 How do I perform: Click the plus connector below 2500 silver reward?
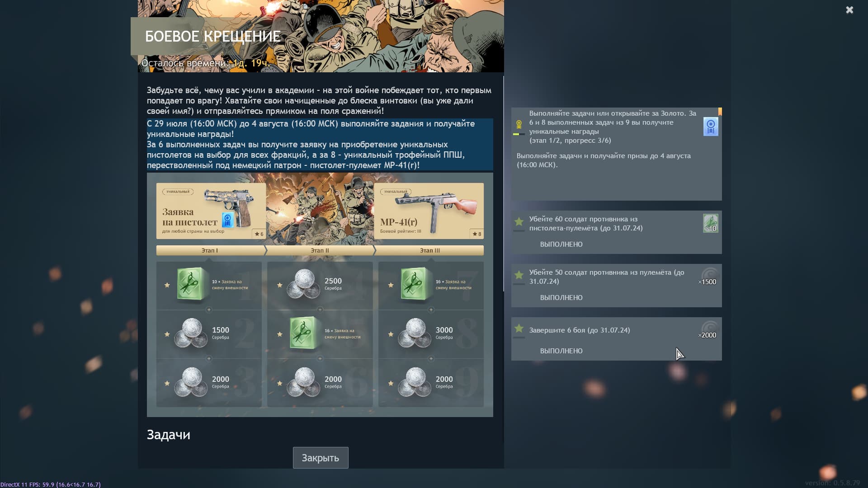point(320,310)
